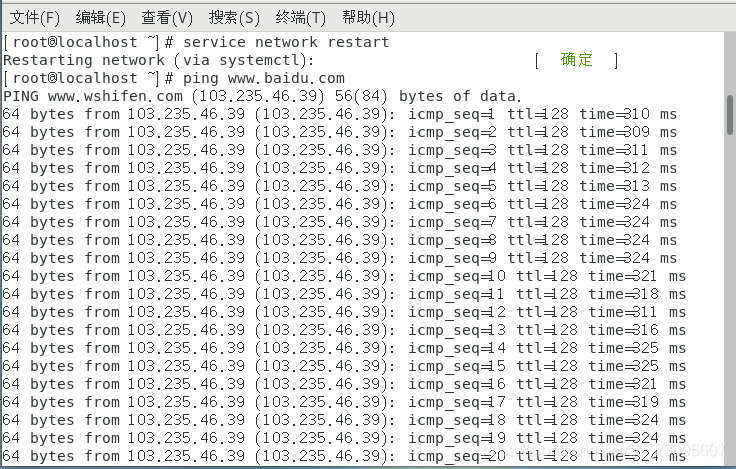The height and width of the screenshot is (469, 736).
Task: Click the ping reply line icmp_seq=10
Action: [345, 276]
